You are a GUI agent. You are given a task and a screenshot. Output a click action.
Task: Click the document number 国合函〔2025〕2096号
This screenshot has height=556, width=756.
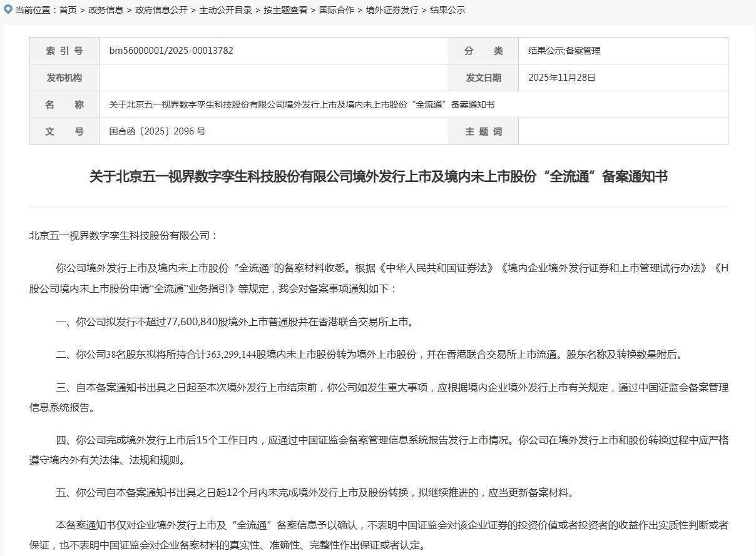point(157,131)
